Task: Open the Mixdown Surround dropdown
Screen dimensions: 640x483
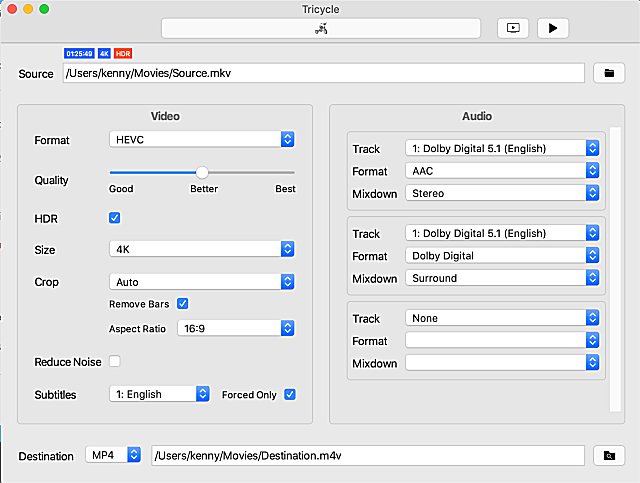Action: click(x=502, y=278)
